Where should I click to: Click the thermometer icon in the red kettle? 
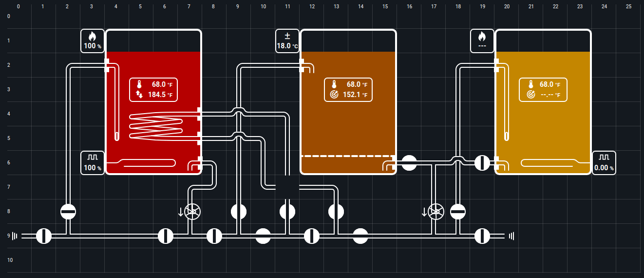(x=139, y=84)
